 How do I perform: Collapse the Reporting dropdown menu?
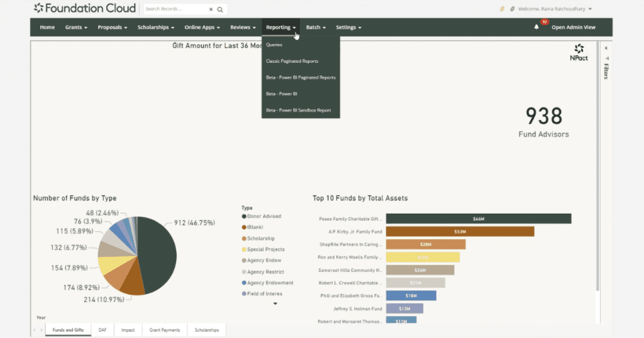[280, 27]
